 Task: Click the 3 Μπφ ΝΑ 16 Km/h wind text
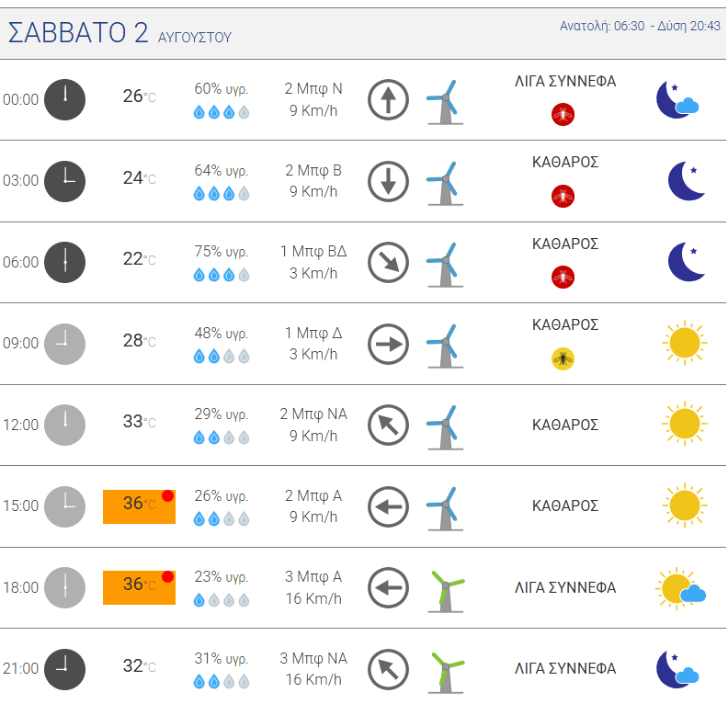[x=313, y=669]
